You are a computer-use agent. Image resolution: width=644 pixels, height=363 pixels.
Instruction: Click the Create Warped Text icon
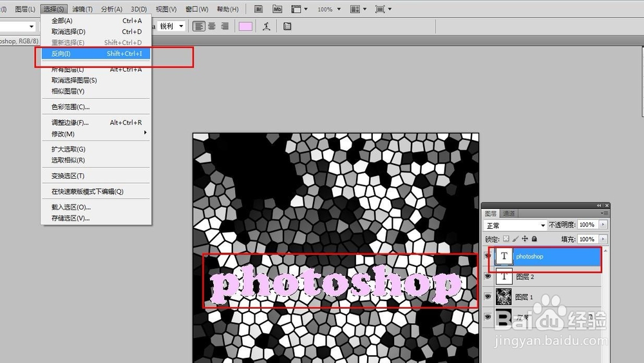[267, 26]
